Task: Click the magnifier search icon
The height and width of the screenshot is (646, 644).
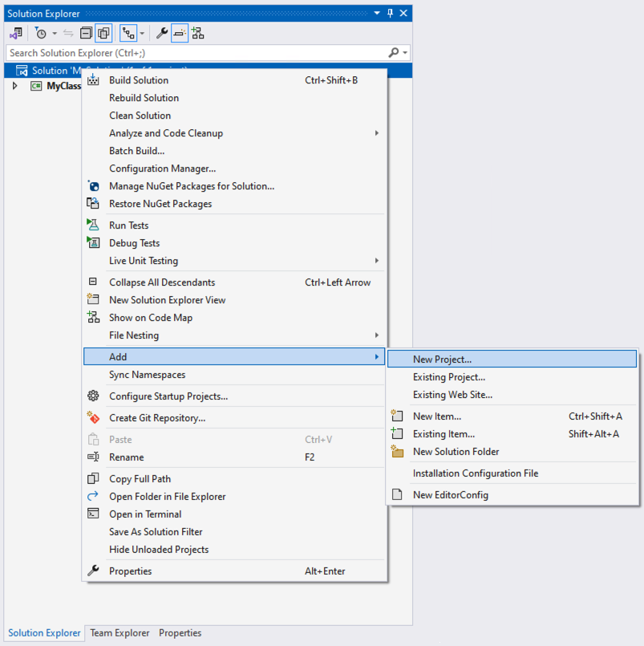Action: (394, 53)
